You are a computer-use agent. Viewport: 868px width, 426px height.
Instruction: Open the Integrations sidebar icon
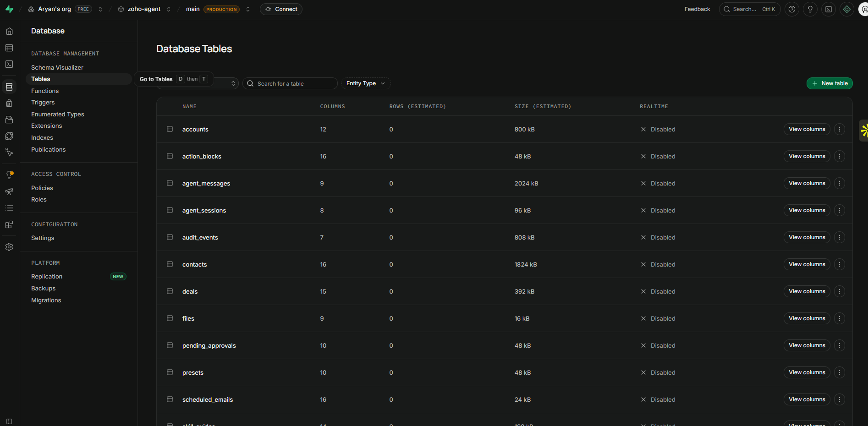9,224
